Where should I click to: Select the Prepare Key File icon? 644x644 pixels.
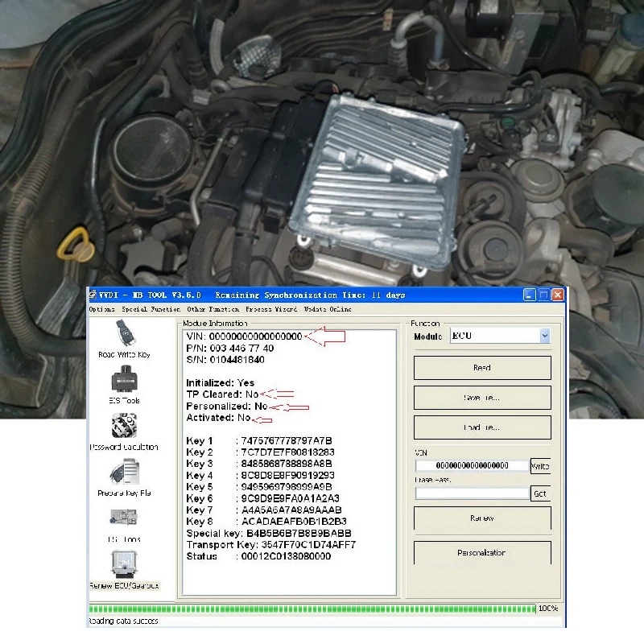pos(124,473)
